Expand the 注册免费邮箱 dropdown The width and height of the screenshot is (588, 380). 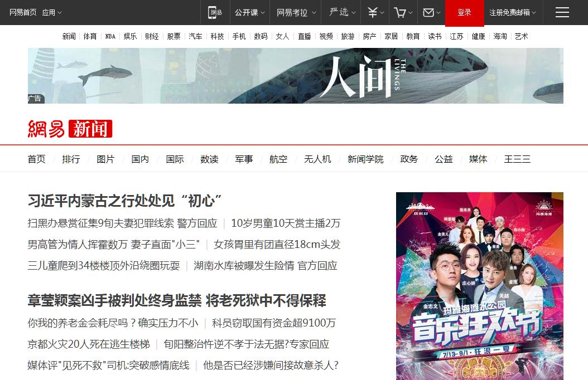tap(513, 13)
